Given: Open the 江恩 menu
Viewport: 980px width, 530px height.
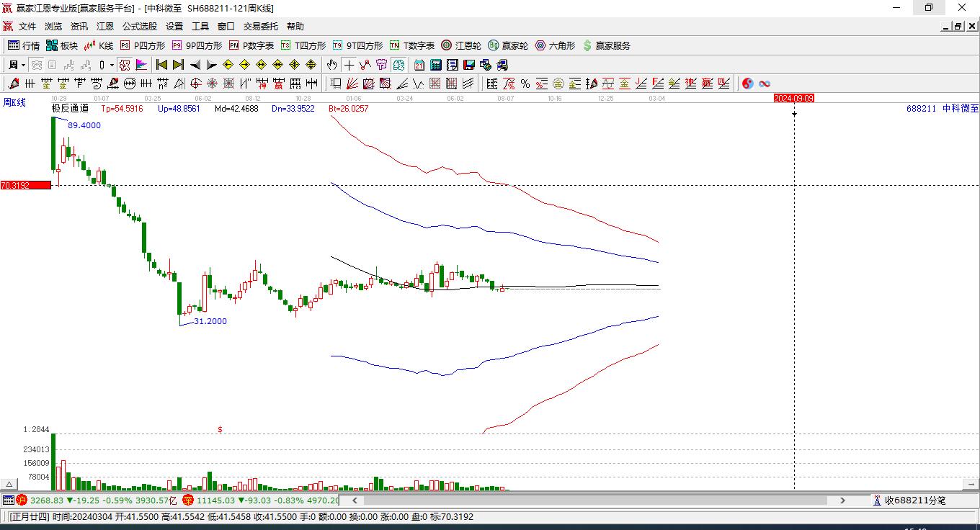Looking at the screenshot, I should click(x=105, y=27).
